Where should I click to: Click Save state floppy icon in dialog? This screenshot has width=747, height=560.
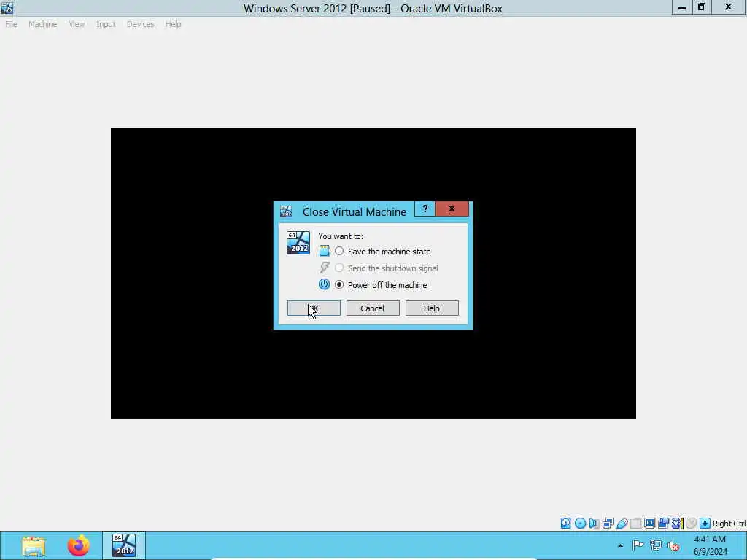(324, 251)
